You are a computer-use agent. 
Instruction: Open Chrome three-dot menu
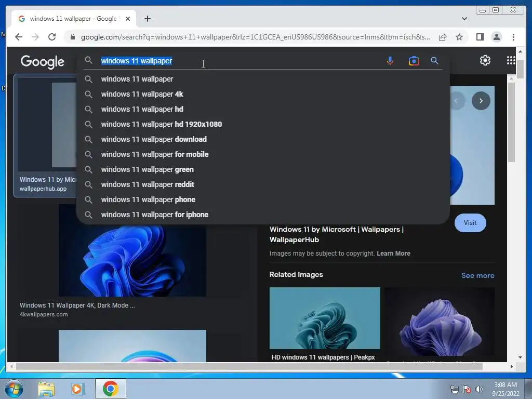(513, 37)
